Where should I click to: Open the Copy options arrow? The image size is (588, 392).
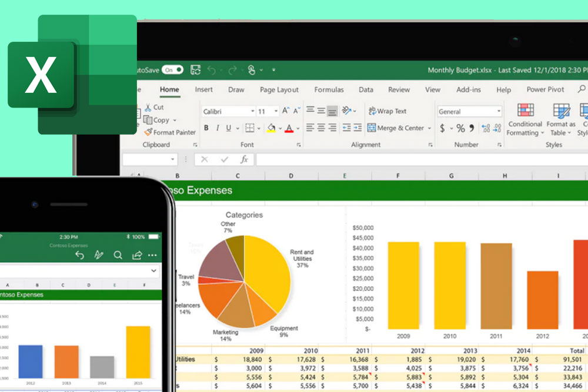(175, 120)
